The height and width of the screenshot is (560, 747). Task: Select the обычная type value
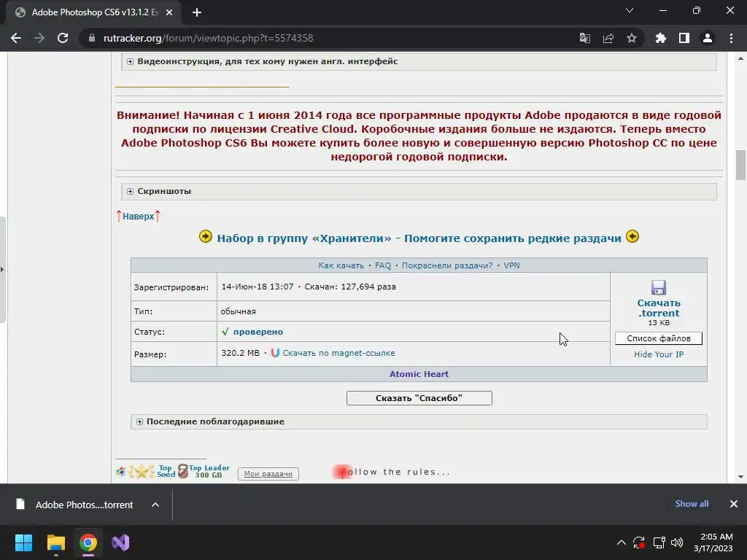tap(239, 311)
